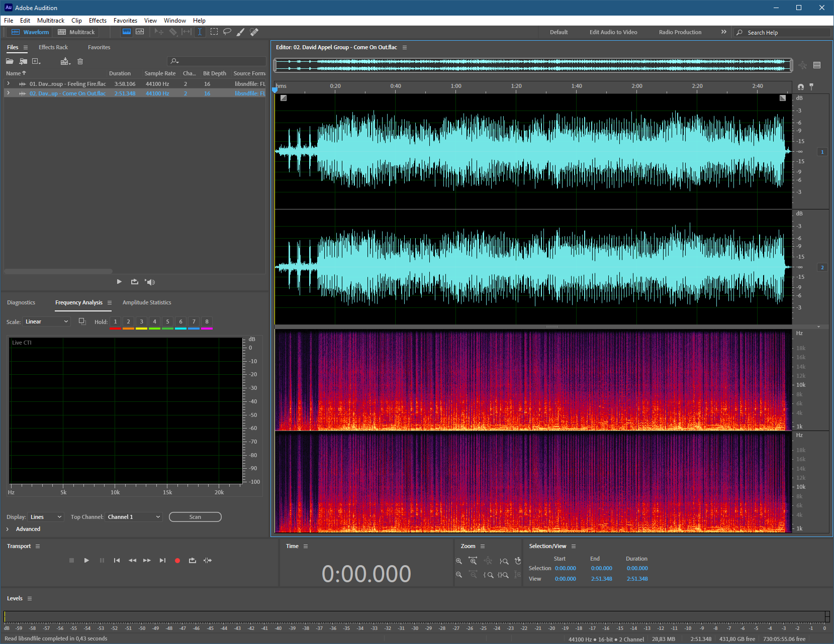Click the Rewind transport button

(x=132, y=560)
